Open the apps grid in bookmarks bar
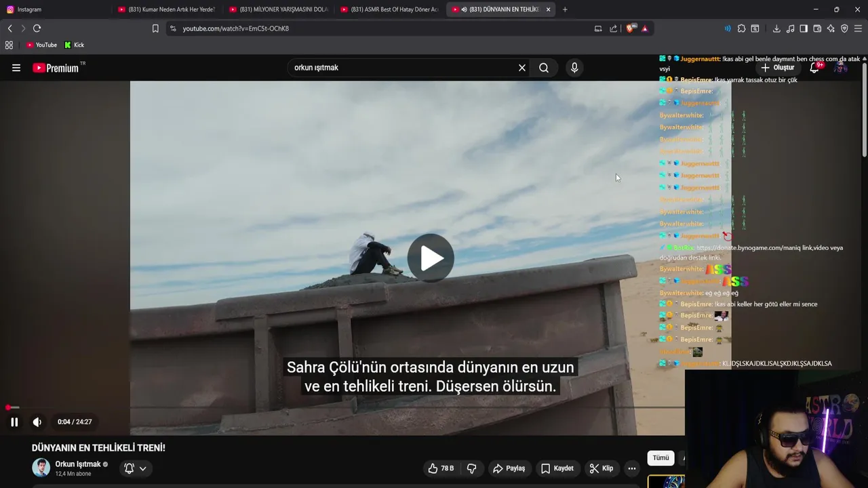Image resolution: width=868 pixels, height=488 pixels. pos(9,45)
